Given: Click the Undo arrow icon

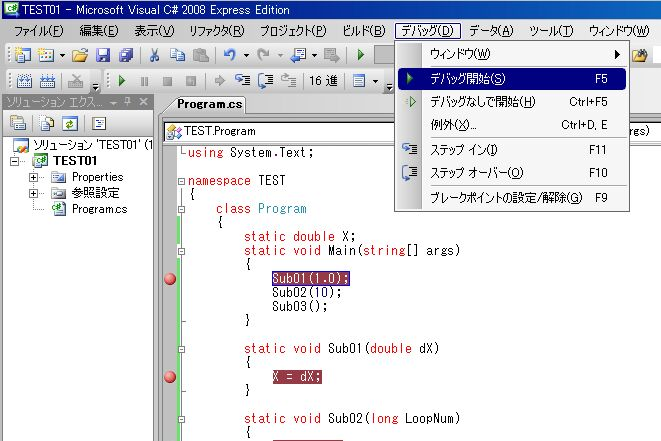Looking at the screenshot, I should click(230, 55).
